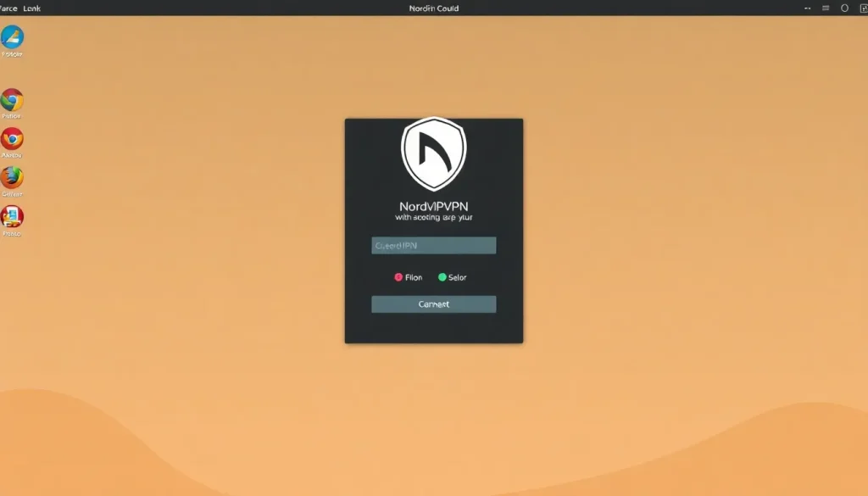This screenshot has height=496, width=868.
Task: Open the red document desktop icon below Firefox
Action: coord(12,216)
